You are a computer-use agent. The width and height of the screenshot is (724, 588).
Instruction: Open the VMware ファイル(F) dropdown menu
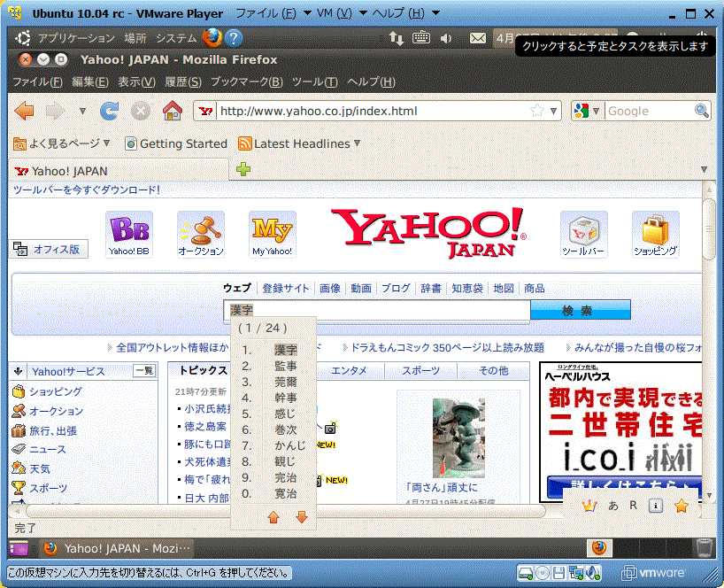click(273, 13)
